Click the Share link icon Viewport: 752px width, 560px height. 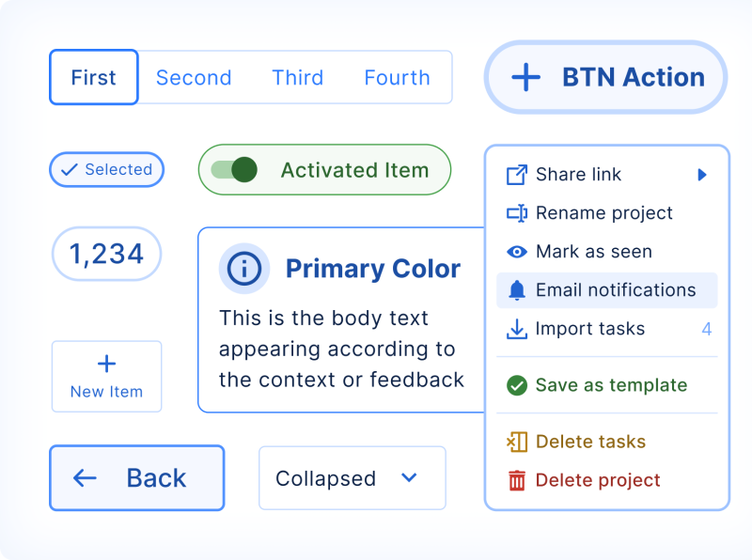(515, 174)
